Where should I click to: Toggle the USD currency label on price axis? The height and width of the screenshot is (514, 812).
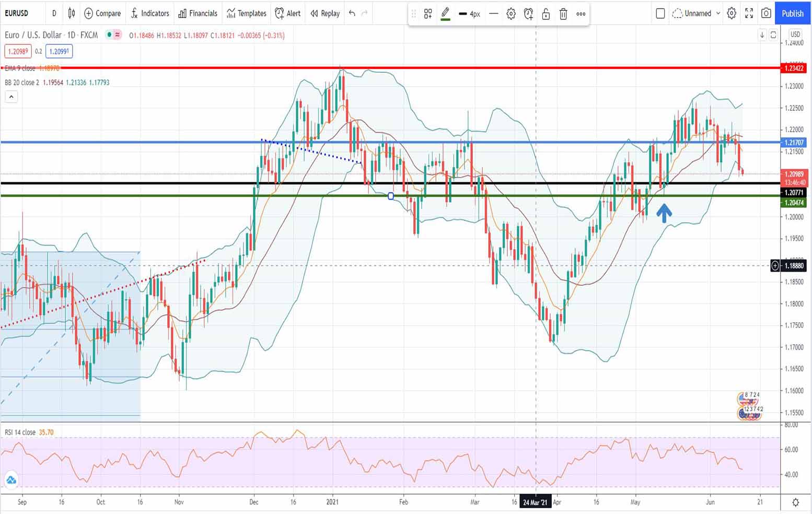(x=795, y=34)
